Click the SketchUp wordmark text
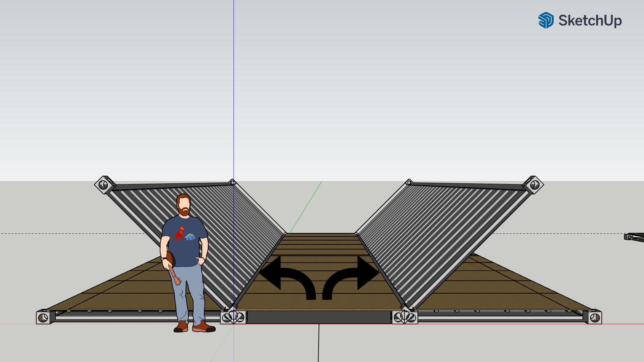644x362 pixels. pyautogui.click(x=590, y=21)
